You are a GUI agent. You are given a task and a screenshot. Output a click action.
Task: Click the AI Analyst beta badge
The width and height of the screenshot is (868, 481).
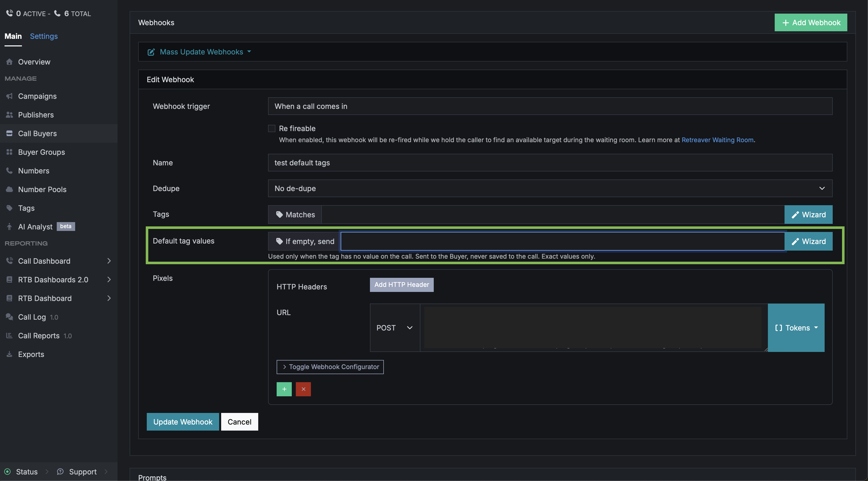[66, 226]
